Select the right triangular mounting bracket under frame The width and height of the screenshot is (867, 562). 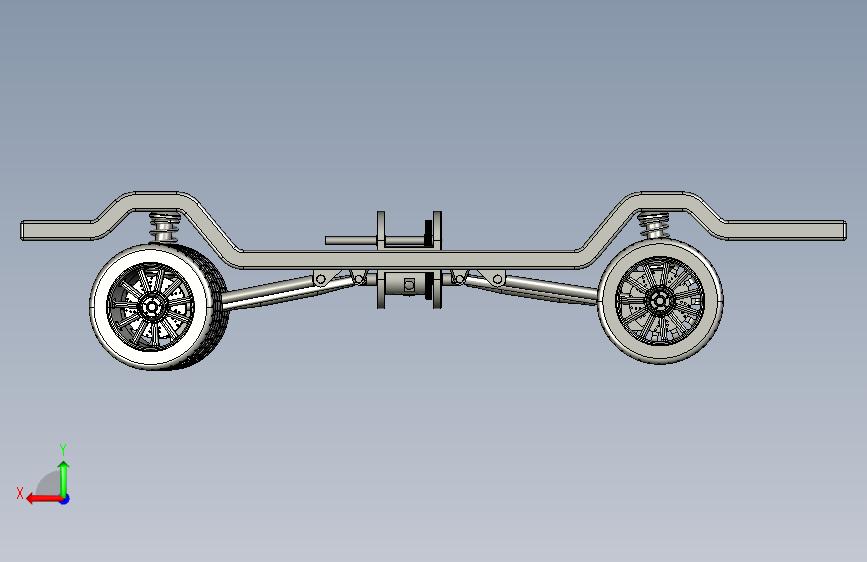click(x=493, y=277)
